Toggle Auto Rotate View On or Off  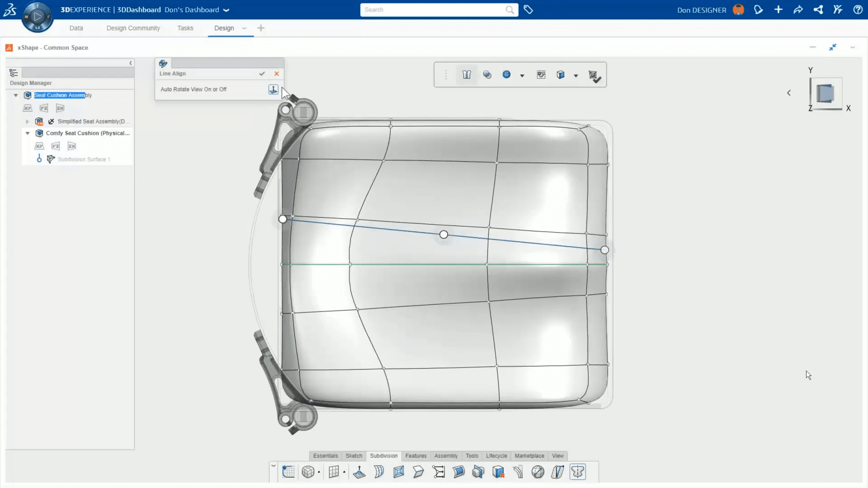[273, 89]
